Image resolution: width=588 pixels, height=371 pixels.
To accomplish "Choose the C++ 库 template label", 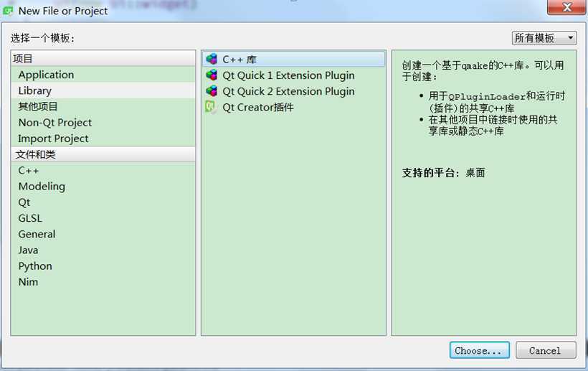I will pyautogui.click(x=240, y=60).
